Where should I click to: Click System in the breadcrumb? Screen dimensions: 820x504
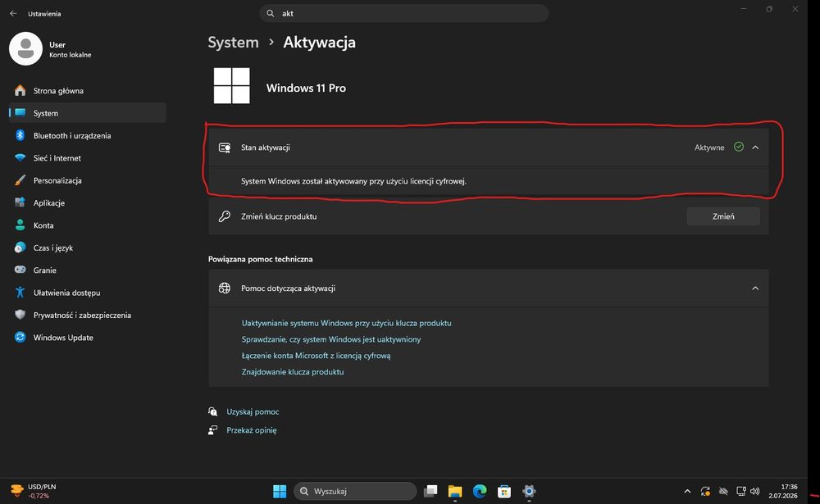[233, 43]
